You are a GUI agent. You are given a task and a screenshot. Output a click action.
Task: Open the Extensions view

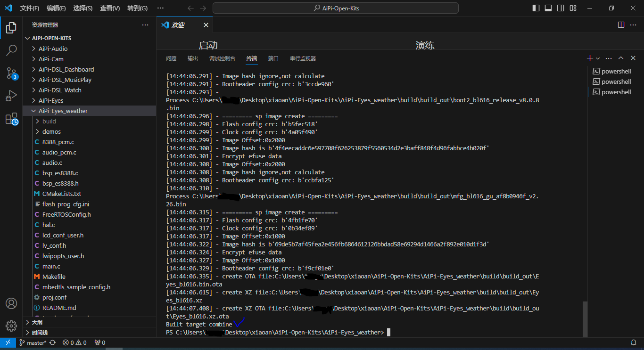coord(11,119)
